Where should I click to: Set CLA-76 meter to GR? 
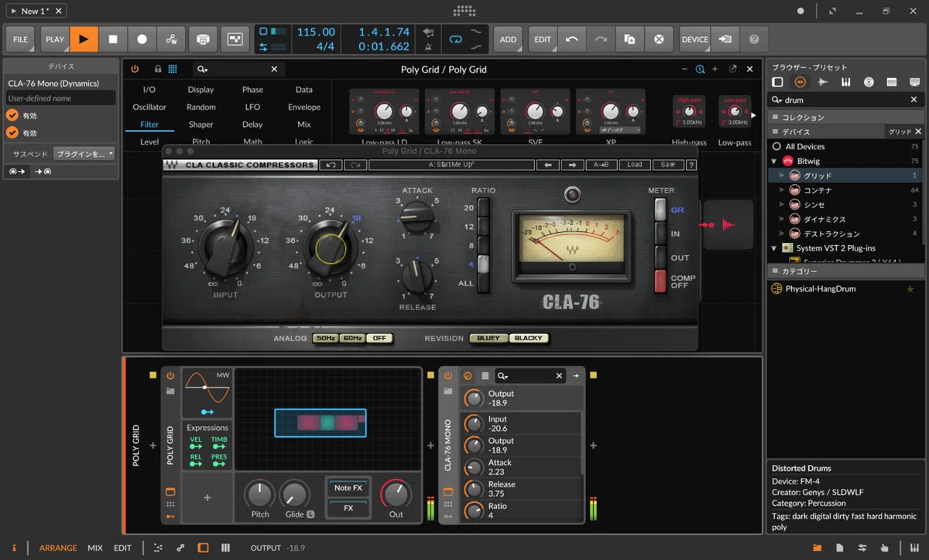(660, 210)
